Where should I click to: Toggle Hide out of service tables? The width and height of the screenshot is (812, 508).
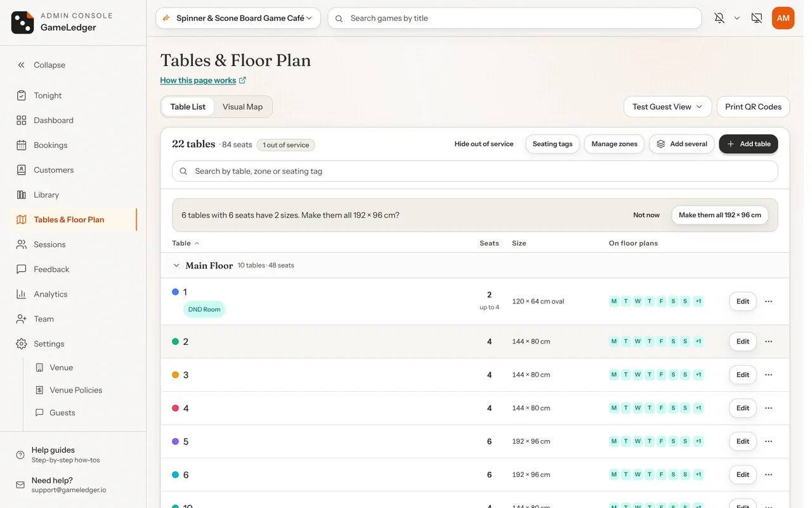point(484,144)
